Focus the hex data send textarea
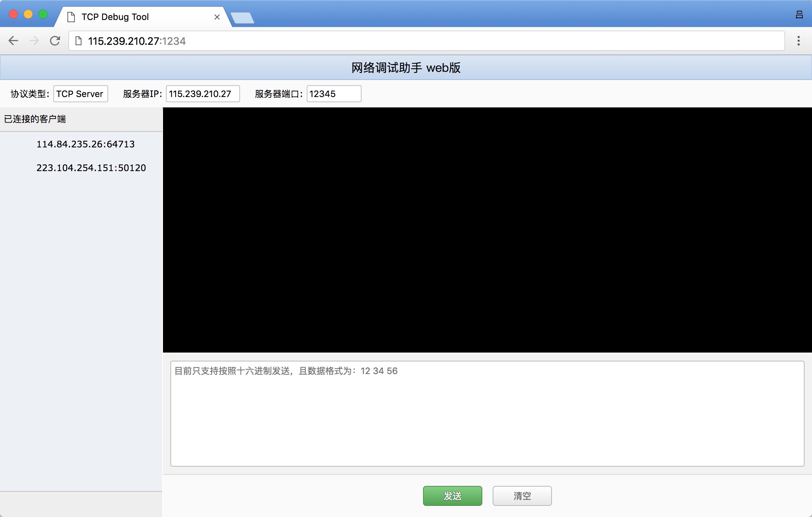Image resolution: width=812 pixels, height=517 pixels. (487, 413)
